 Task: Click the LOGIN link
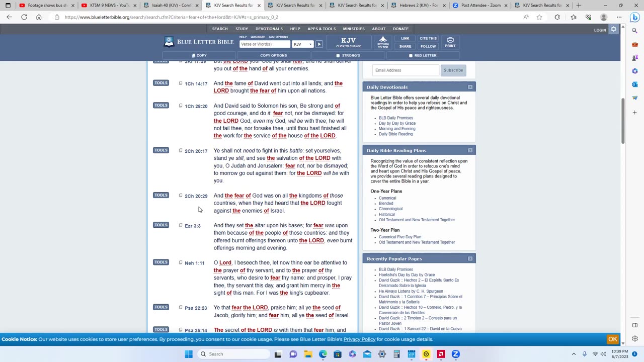pyautogui.click(x=600, y=30)
